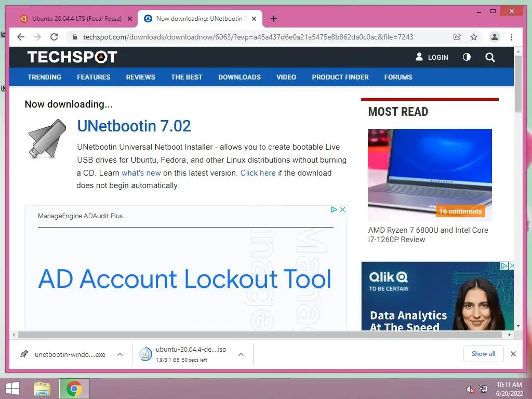Open the downloaded unetbootin-windows exe file
The width and height of the screenshot is (532, 399).
(x=70, y=354)
